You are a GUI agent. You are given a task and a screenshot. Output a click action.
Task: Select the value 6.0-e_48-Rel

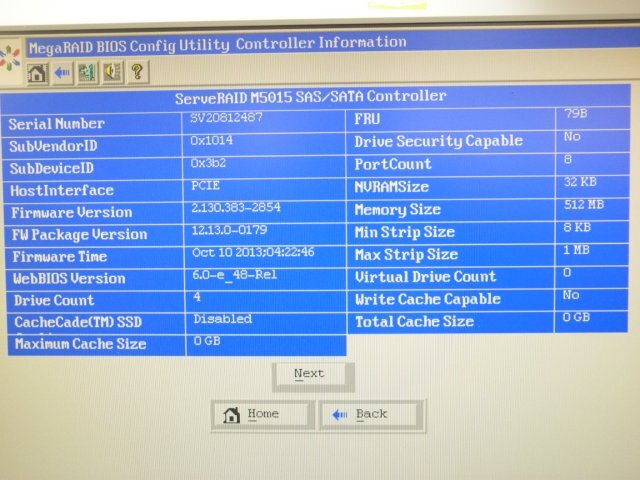point(235,275)
